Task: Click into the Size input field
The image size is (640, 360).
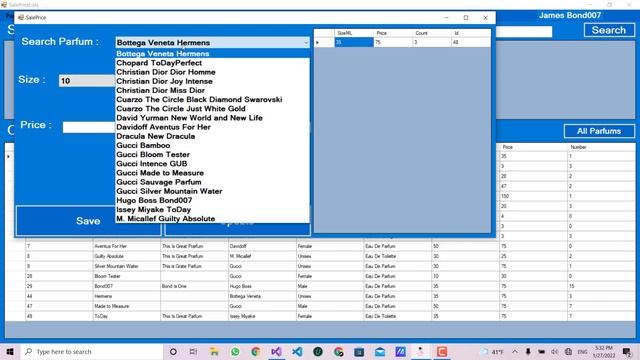Action: (x=87, y=81)
